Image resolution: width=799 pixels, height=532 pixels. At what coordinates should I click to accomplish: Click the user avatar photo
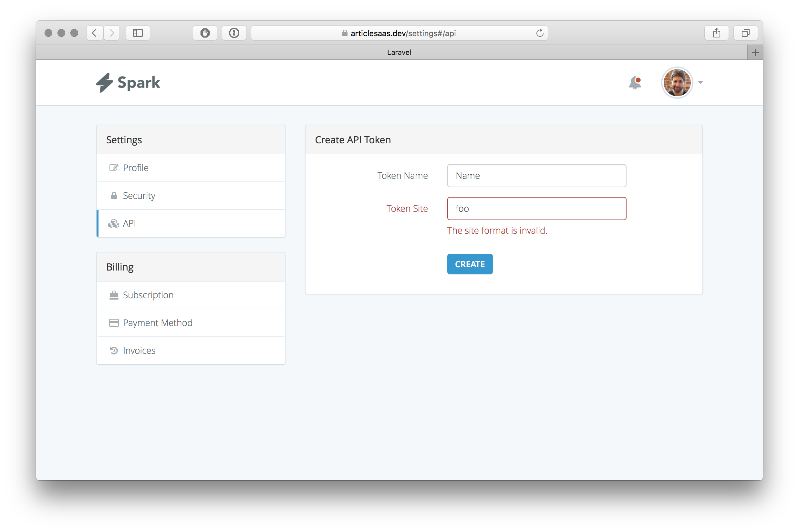pyautogui.click(x=677, y=82)
